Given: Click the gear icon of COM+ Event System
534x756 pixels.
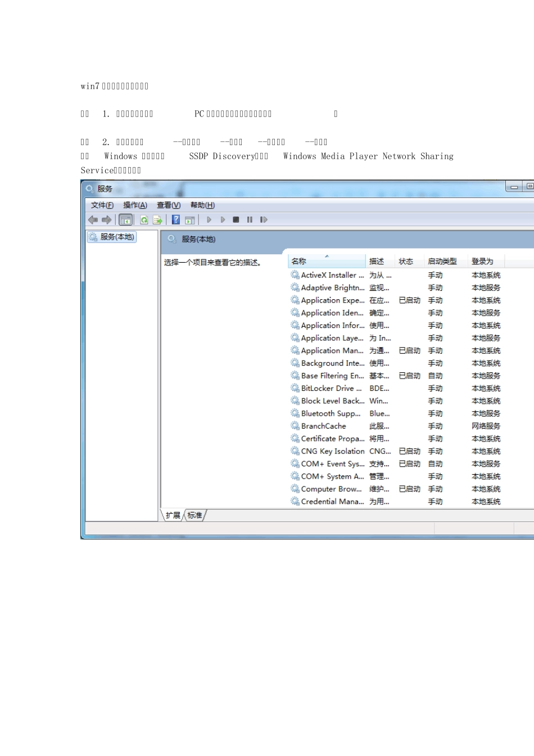Looking at the screenshot, I should pos(295,463).
